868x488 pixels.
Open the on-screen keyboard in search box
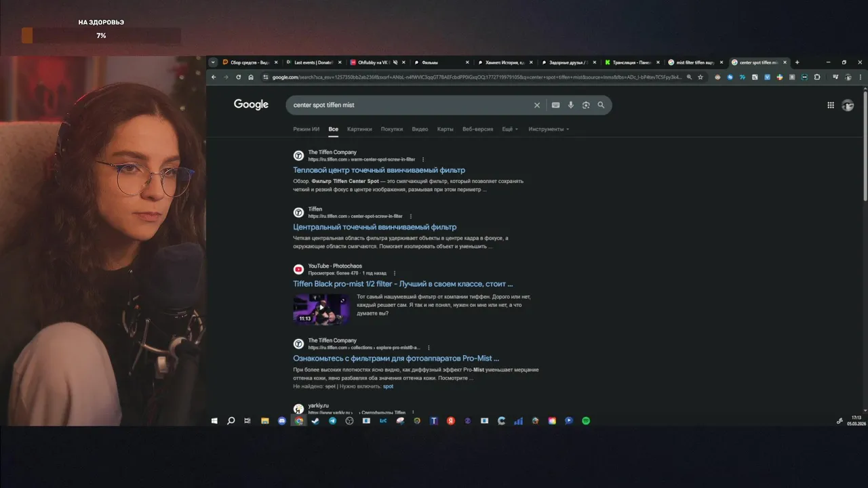click(555, 105)
